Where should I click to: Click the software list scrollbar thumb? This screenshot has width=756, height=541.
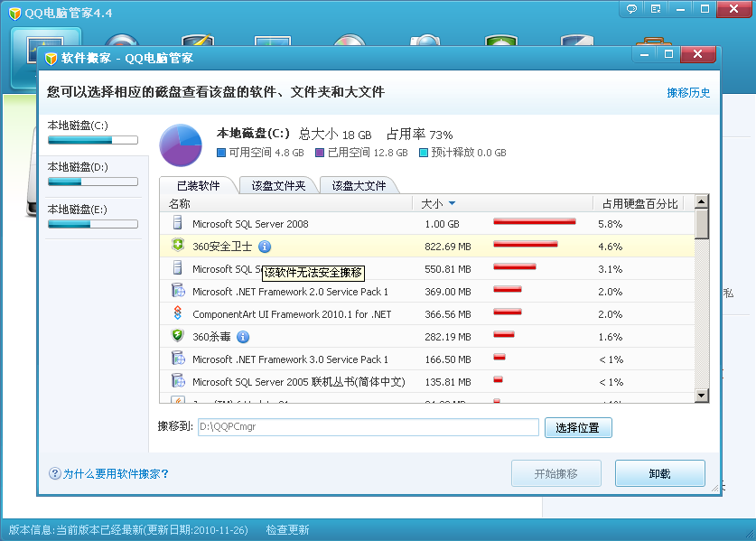(702, 223)
